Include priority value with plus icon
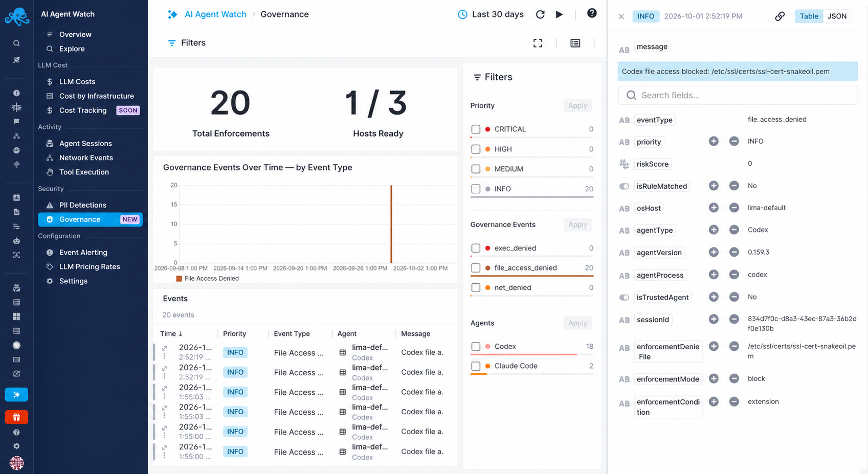Image resolution: width=868 pixels, height=474 pixels. (714, 141)
